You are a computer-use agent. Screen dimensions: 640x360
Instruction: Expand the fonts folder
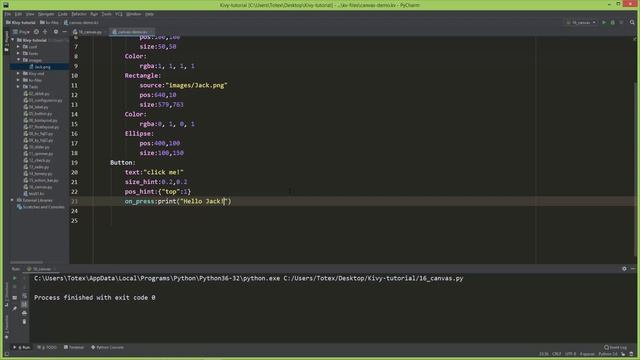pos(18,53)
